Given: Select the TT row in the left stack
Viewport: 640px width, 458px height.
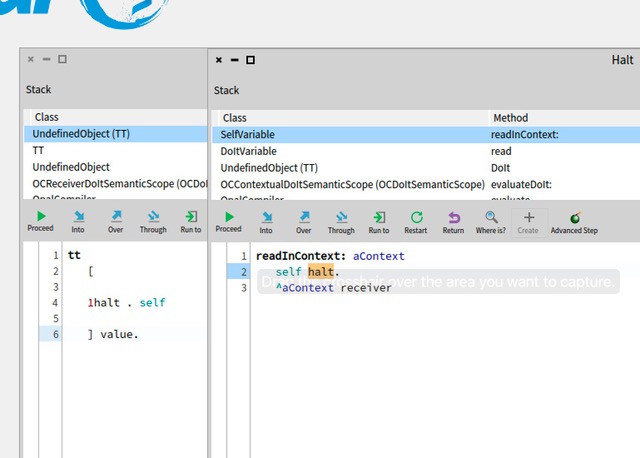Looking at the screenshot, I should point(38,150).
